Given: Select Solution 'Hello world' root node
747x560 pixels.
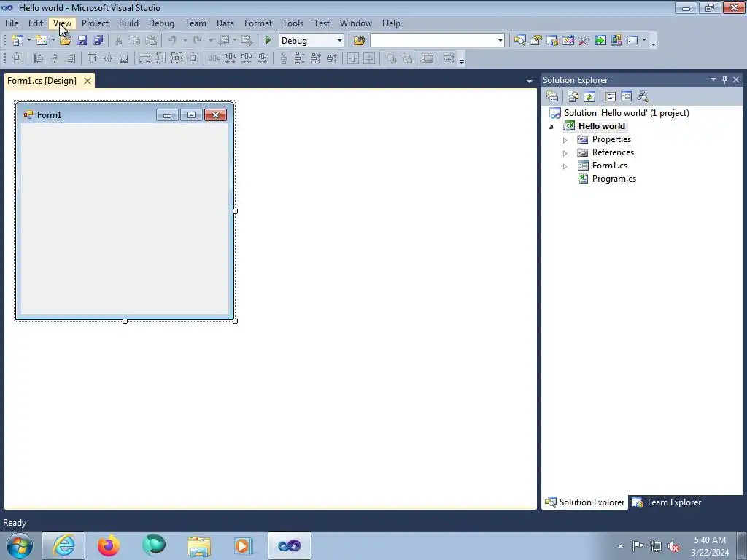Looking at the screenshot, I should 627,113.
